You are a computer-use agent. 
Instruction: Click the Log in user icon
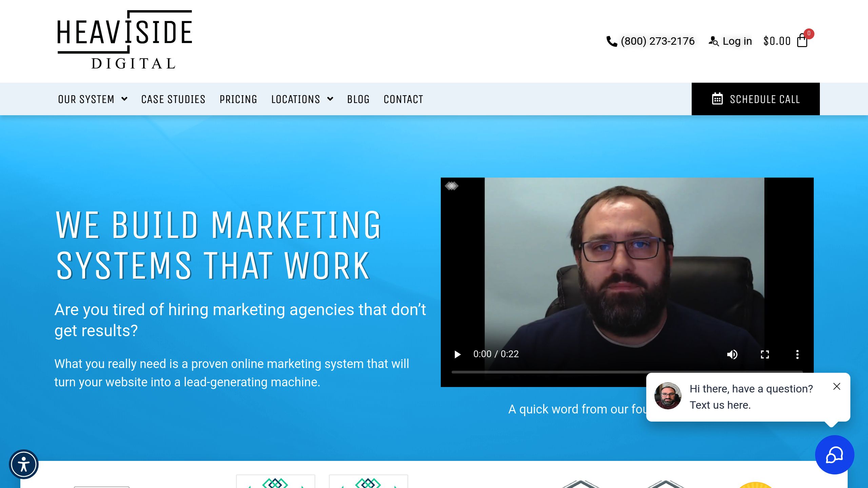[713, 41]
